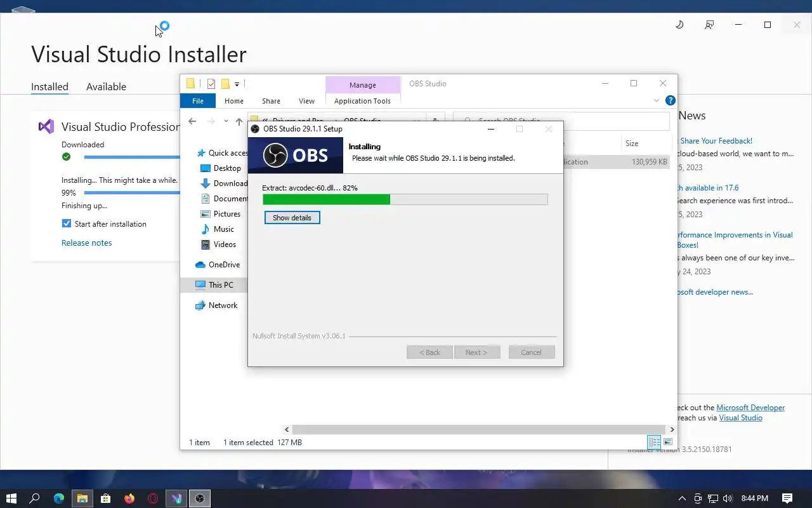The width and height of the screenshot is (812, 508).
Task: Open recent locations dropdown in Explorer
Action: tap(226, 121)
